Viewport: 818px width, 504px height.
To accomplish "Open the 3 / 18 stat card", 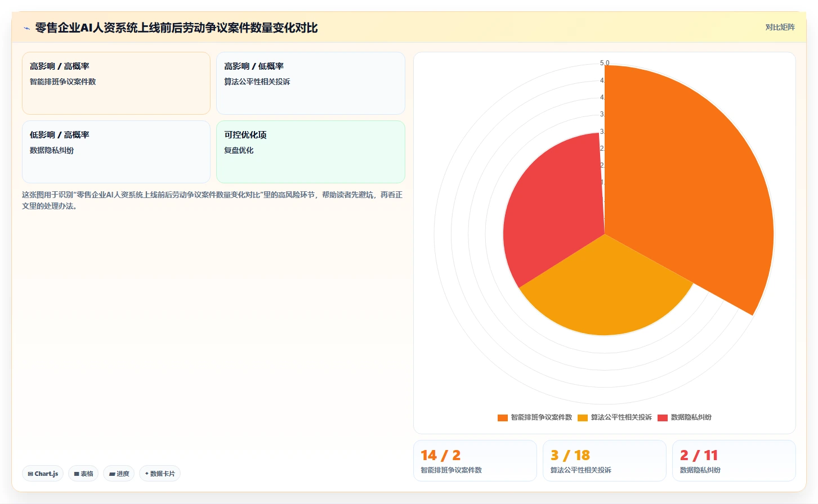I will [x=605, y=461].
